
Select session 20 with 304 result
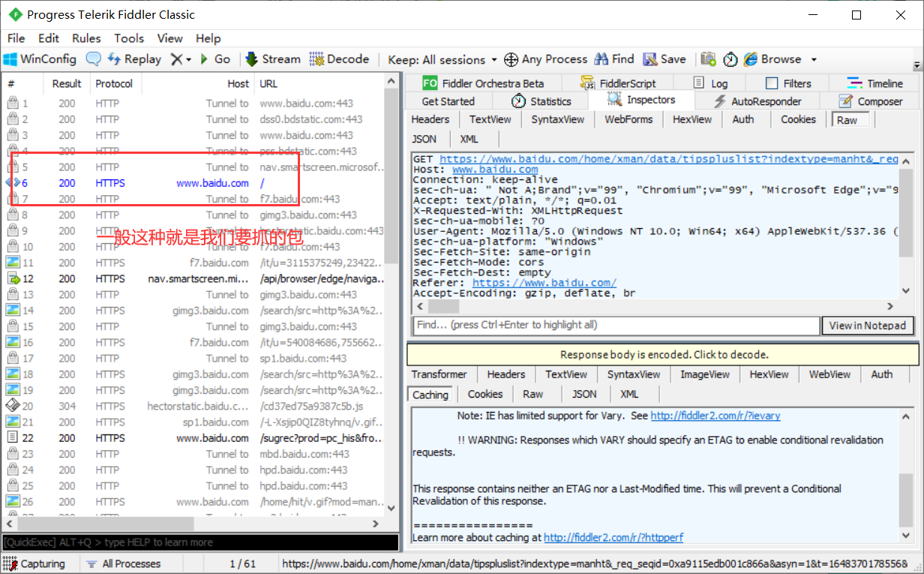(x=193, y=406)
